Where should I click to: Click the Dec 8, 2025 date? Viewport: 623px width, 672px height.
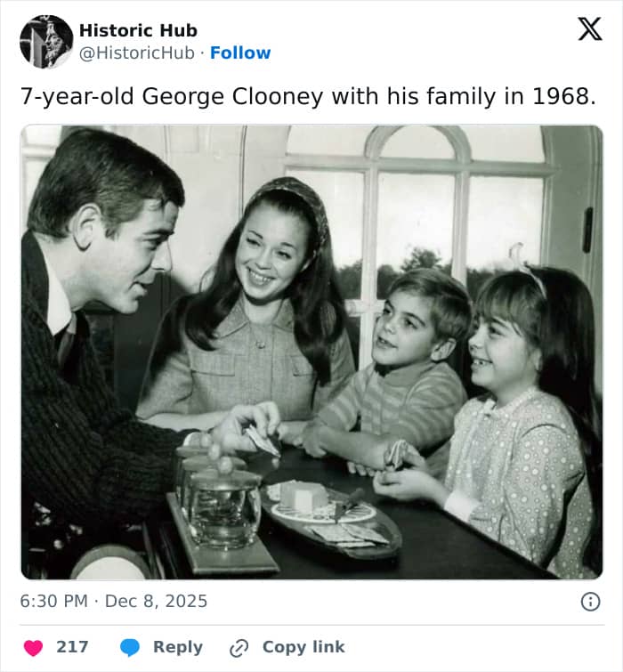point(156,602)
